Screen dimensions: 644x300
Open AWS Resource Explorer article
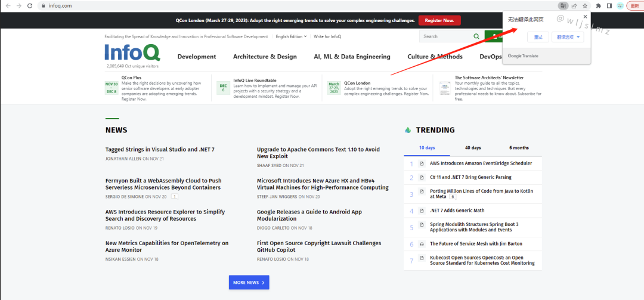[x=165, y=215]
